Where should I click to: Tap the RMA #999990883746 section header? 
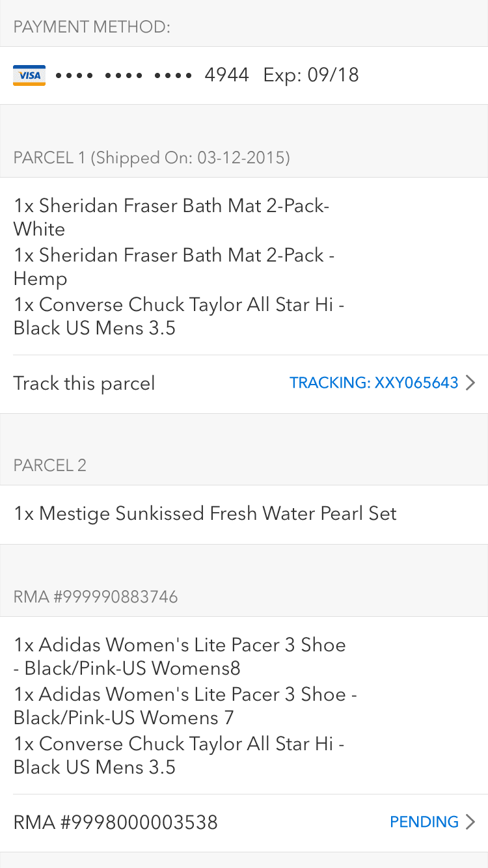click(96, 597)
